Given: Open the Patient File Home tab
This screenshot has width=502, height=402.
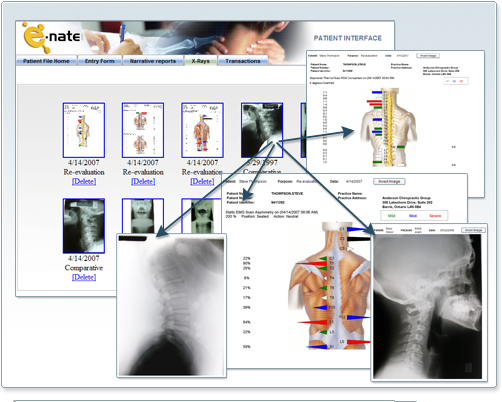Looking at the screenshot, I should [46, 61].
